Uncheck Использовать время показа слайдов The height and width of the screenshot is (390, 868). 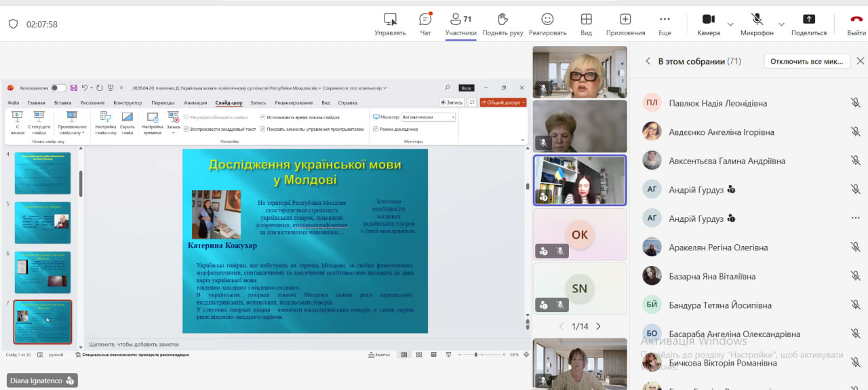coord(262,117)
